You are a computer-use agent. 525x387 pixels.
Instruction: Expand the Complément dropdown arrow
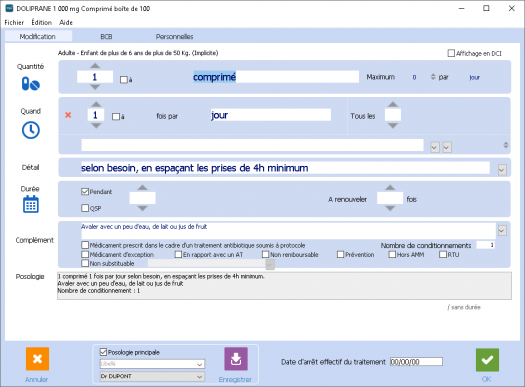coord(502,230)
